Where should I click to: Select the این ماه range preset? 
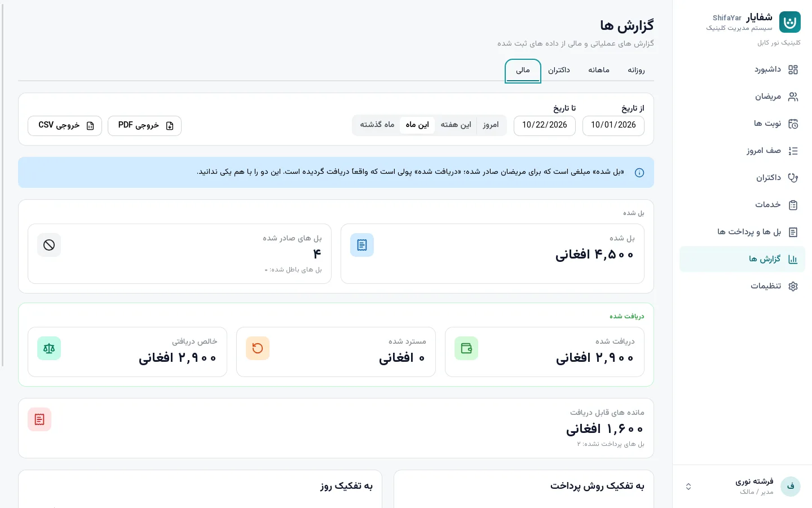tap(417, 125)
